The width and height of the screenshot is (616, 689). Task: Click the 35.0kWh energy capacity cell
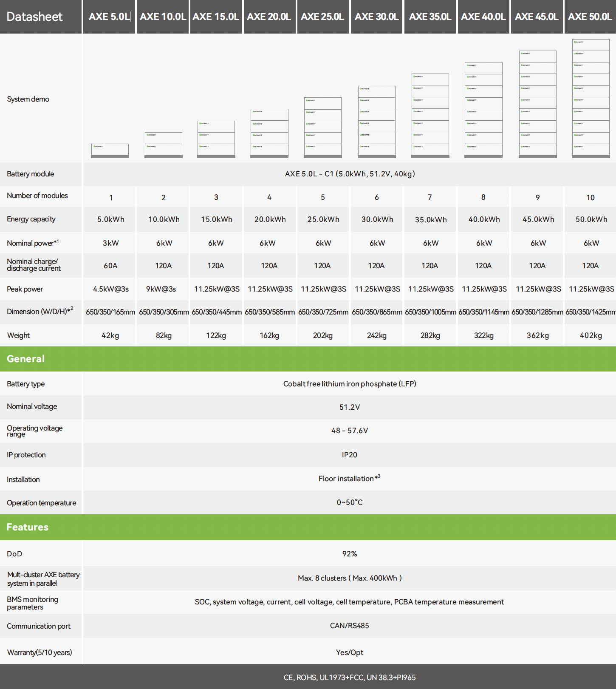coord(431,220)
